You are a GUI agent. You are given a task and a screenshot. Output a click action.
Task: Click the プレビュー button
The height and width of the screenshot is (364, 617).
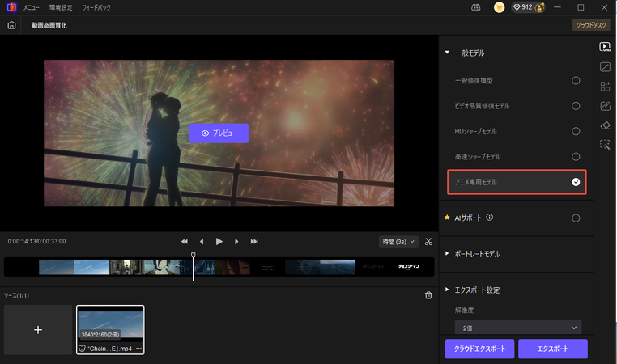click(219, 133)
